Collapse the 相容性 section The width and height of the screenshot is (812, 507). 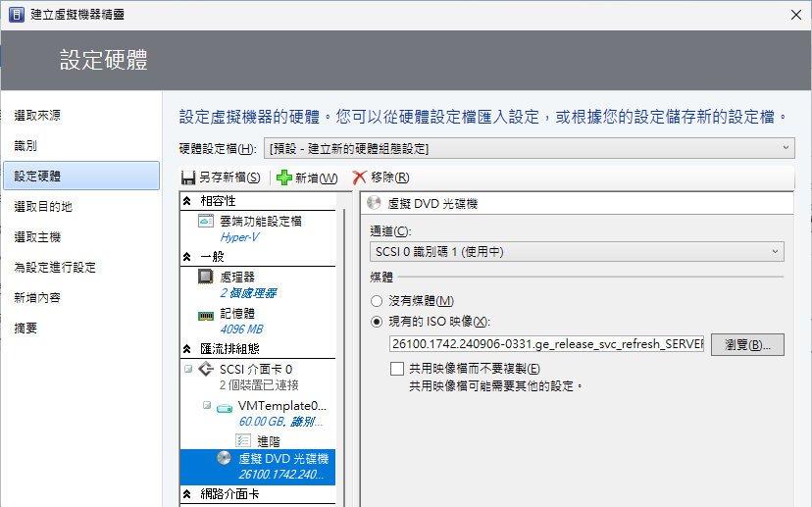point(187,200)
